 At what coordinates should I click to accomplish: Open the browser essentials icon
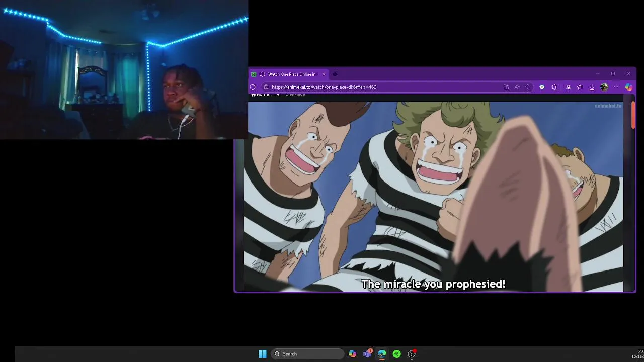(x=568, y=87)
